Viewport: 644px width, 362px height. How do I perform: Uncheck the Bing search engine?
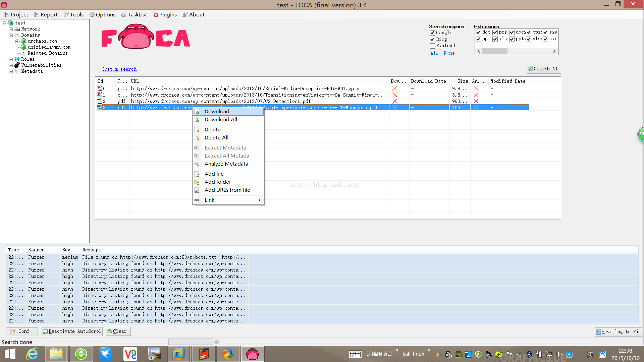tap(432, 40)
